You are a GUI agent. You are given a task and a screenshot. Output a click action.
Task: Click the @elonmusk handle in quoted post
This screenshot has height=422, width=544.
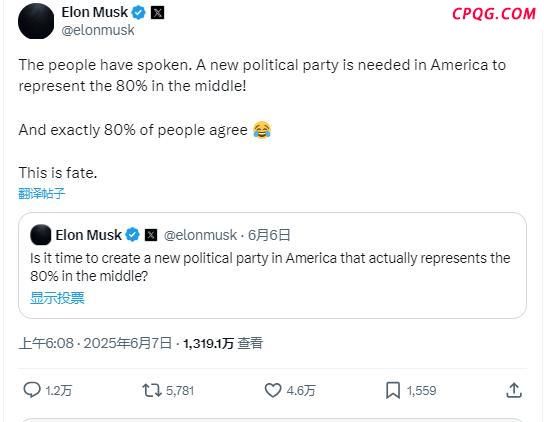(200, 235)
